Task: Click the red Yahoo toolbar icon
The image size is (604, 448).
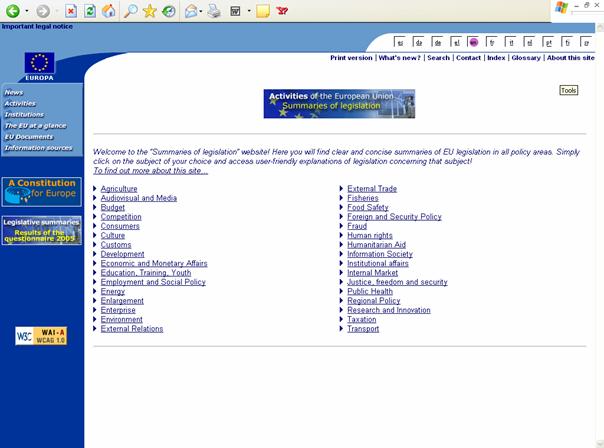Action: tap(282, 11)
